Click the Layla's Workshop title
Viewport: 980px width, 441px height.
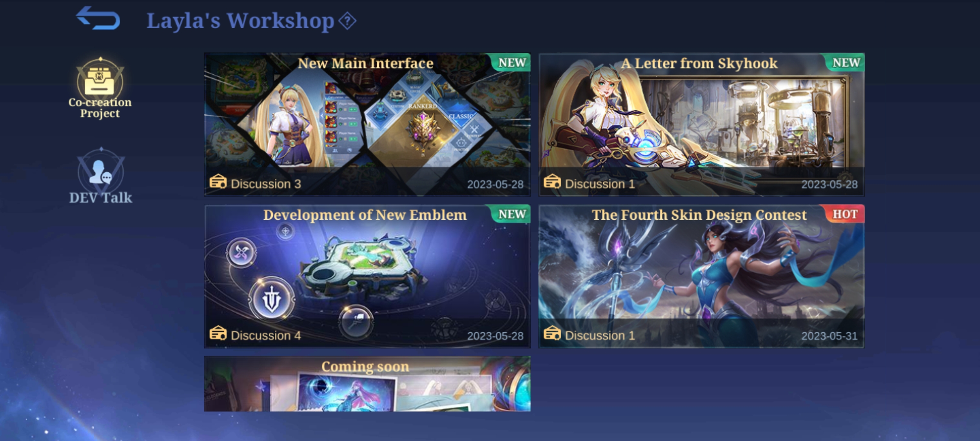(x=240, y=21)
